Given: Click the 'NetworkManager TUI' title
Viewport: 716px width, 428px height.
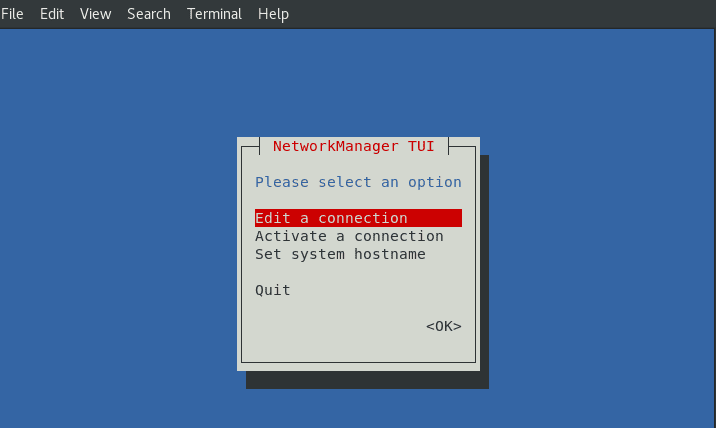Looking at the screenshot, I should click(x=353, y=146).
